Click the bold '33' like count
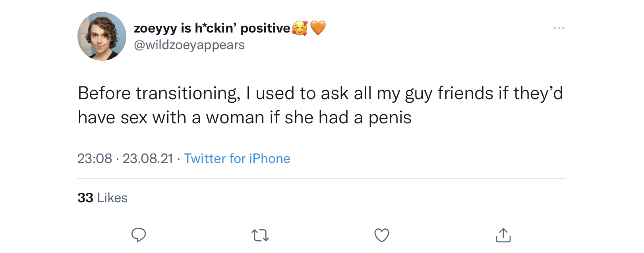Screen dimensions: 644x253 [x=85, y=198]
